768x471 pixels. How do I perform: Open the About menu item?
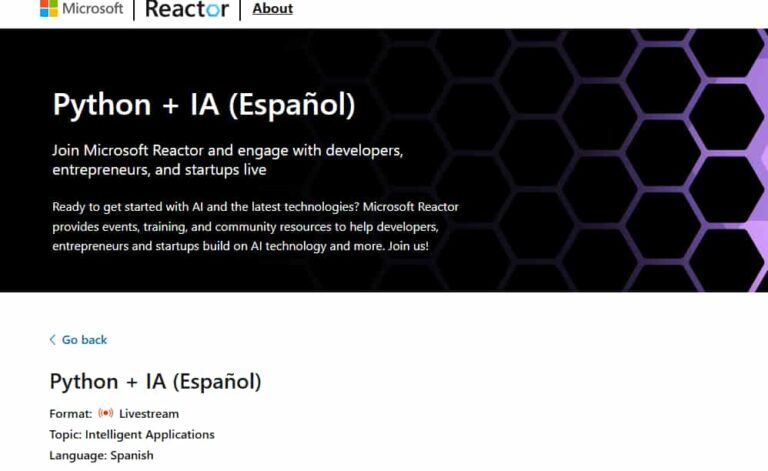tap(272, 9)
